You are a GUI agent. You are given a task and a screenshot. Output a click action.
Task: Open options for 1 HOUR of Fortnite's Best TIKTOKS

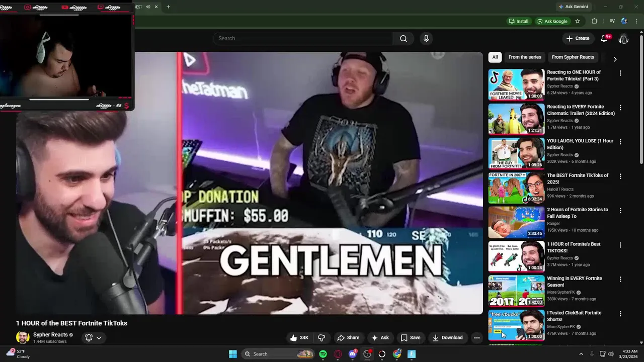pyautogui.click(x=620, y=245)
